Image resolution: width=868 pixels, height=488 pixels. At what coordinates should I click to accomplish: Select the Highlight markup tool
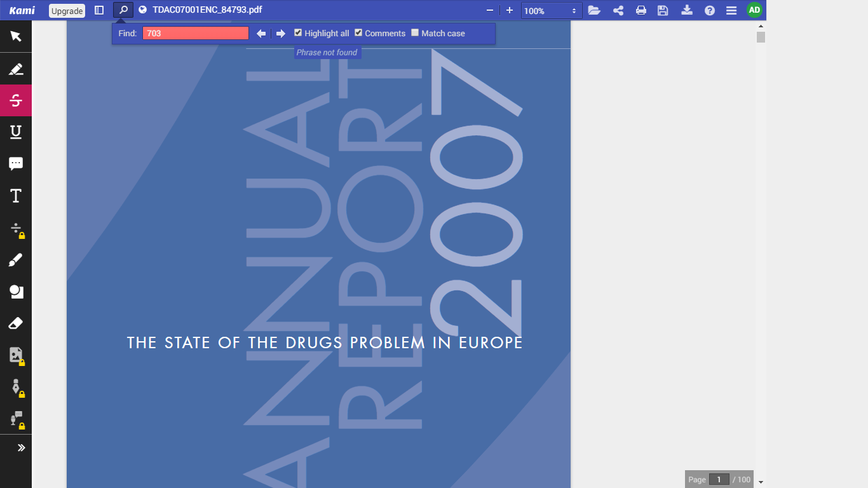coord(16,69)
